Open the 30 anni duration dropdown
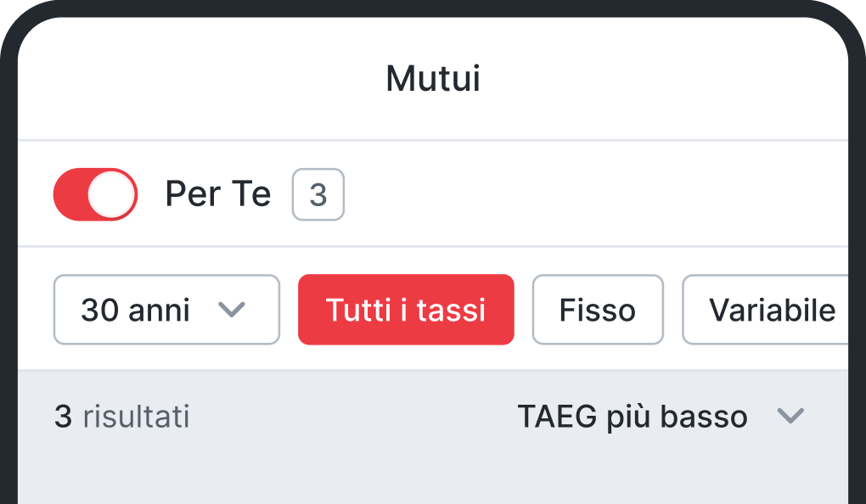The image size is (866, 504). pyautogui.click(x=166, y=310)
